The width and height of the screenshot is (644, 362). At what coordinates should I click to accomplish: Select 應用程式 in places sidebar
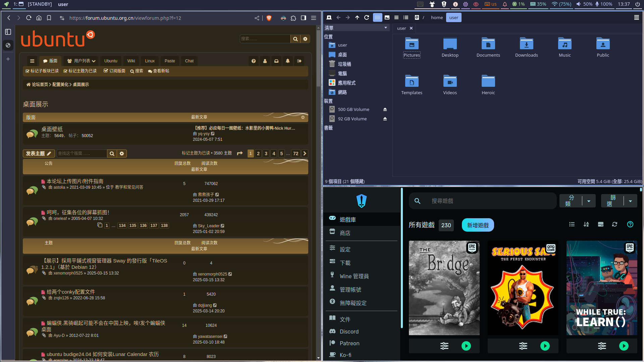click(x=347, y=83)
